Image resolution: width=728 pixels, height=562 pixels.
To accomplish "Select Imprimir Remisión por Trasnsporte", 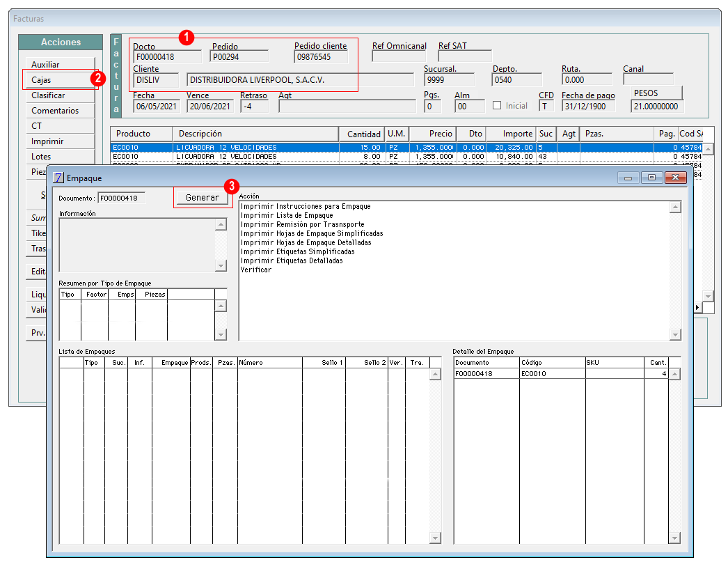I will pos(302,224).
